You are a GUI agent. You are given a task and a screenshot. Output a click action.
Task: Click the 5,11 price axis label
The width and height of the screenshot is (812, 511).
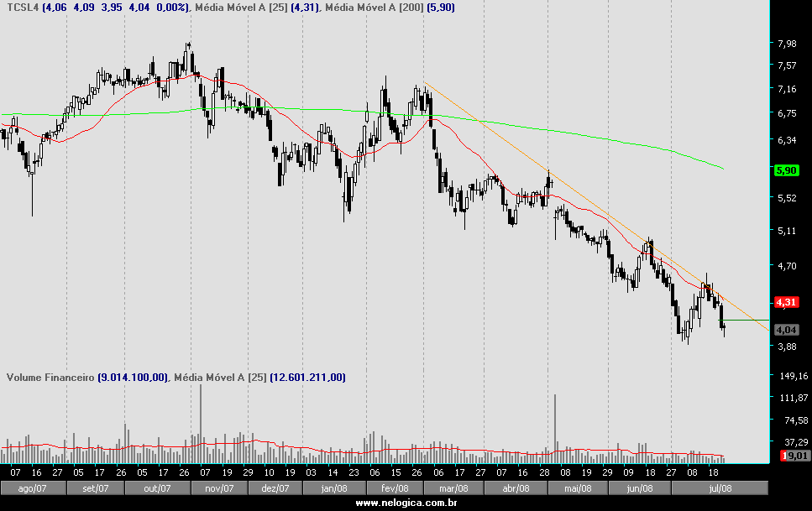point(787,231)
